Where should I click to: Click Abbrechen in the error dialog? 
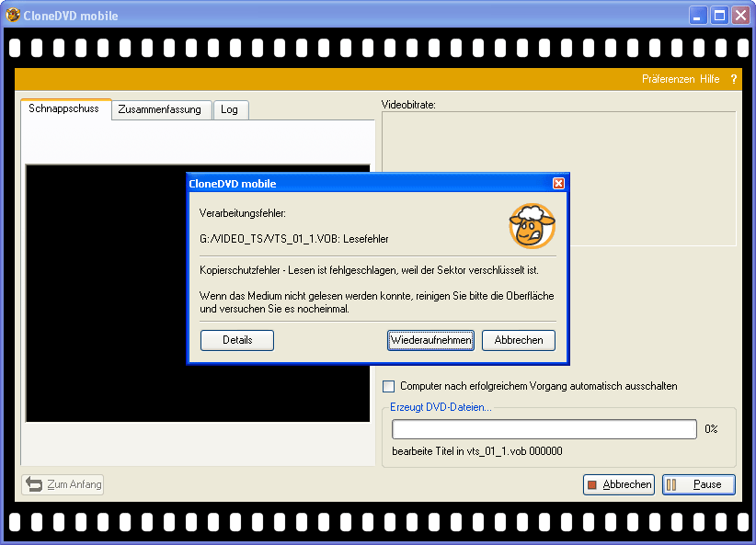[x=519, y=340]
